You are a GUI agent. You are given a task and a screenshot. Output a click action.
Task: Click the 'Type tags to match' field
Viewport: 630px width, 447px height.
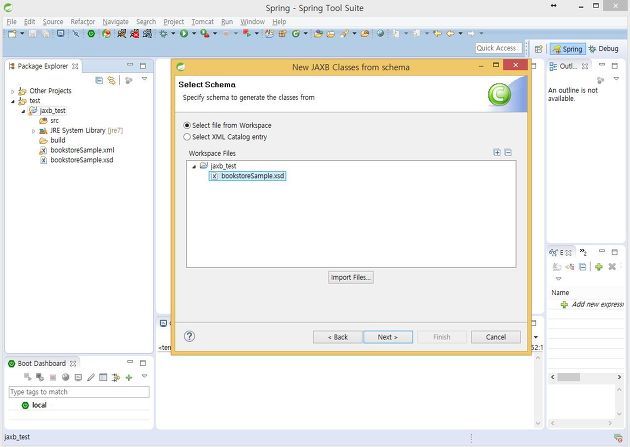(x=79, y=392)
